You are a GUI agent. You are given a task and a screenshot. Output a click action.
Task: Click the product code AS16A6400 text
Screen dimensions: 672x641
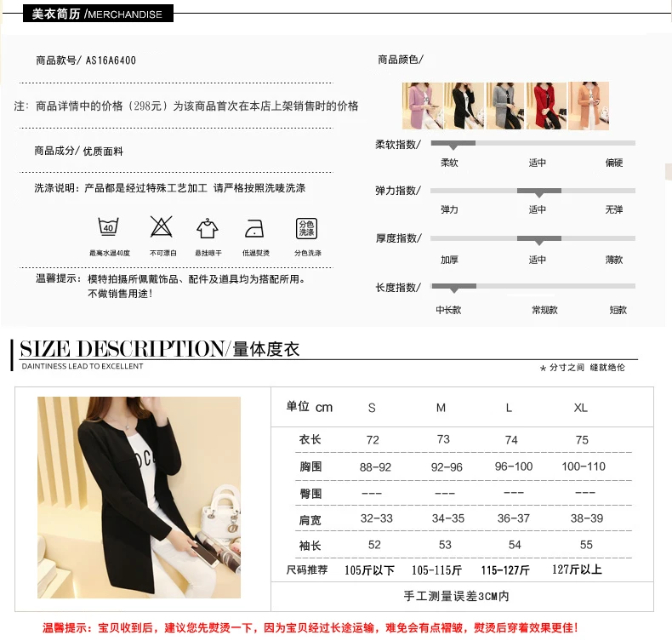click(111, 60)
